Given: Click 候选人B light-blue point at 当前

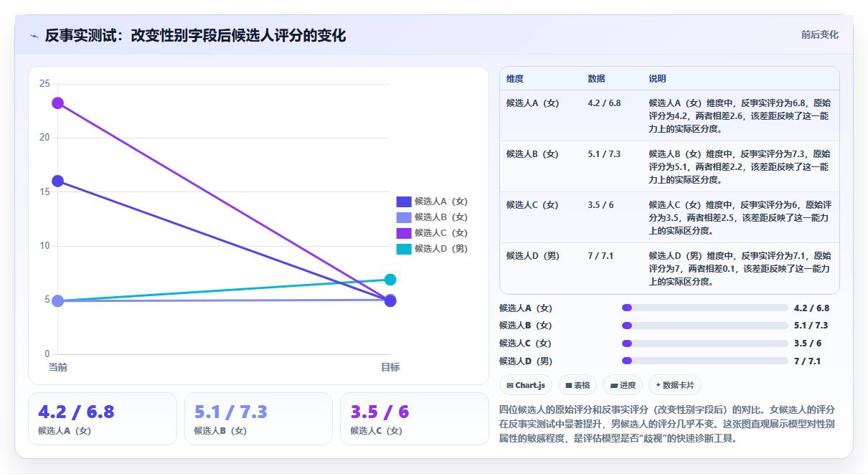Looking at the screenshot, I should [x=57, y=301].
